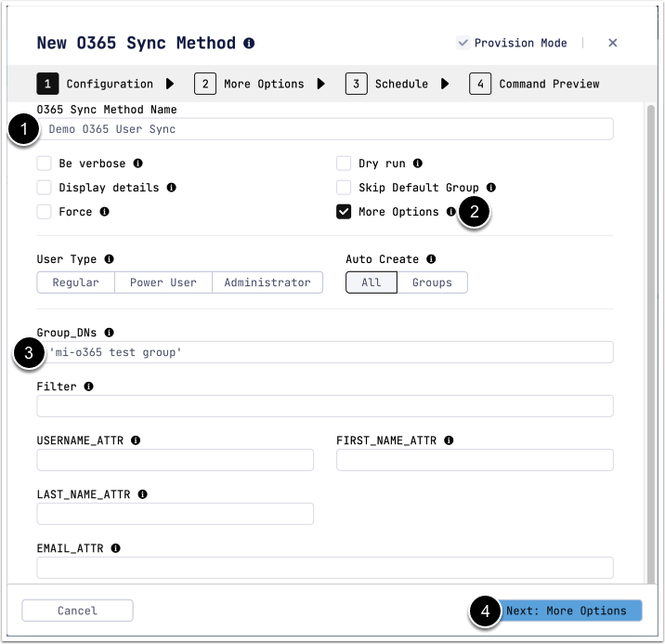Click the dialog's vertical scrollbar
This screenshot has height=644, width=665.
click(x=651, y=344)
